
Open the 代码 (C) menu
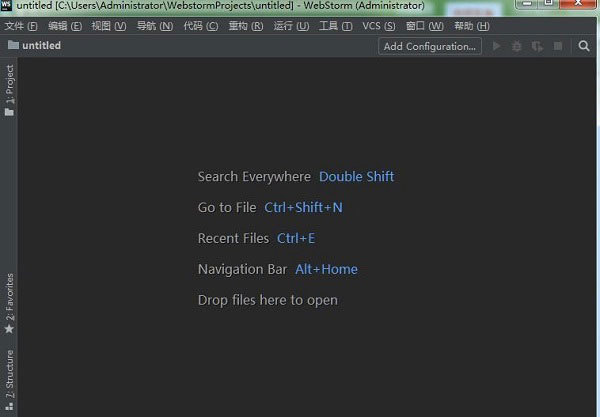201,26
